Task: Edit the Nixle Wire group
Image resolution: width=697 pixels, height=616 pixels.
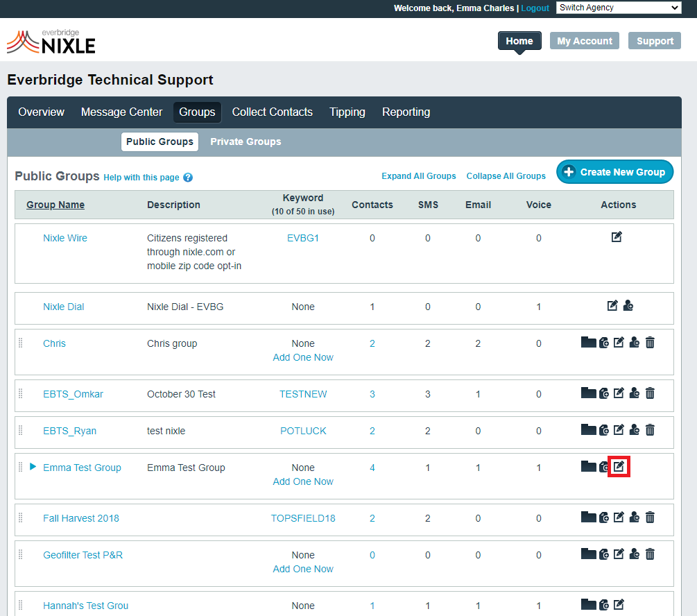Action: [617, 237]
